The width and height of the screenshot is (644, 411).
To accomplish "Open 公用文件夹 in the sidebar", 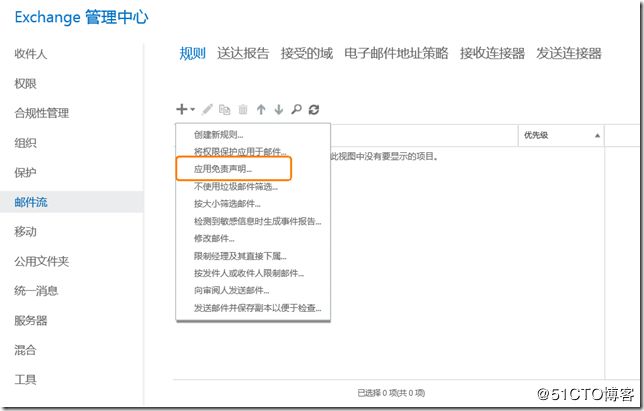I will (41, 262).
